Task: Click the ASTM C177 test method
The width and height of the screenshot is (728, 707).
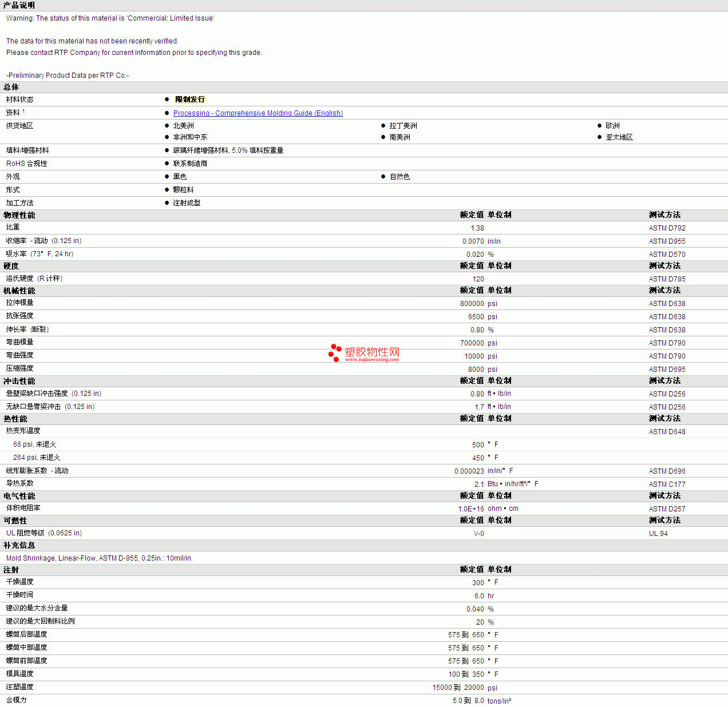Action: tap(667, 484)
